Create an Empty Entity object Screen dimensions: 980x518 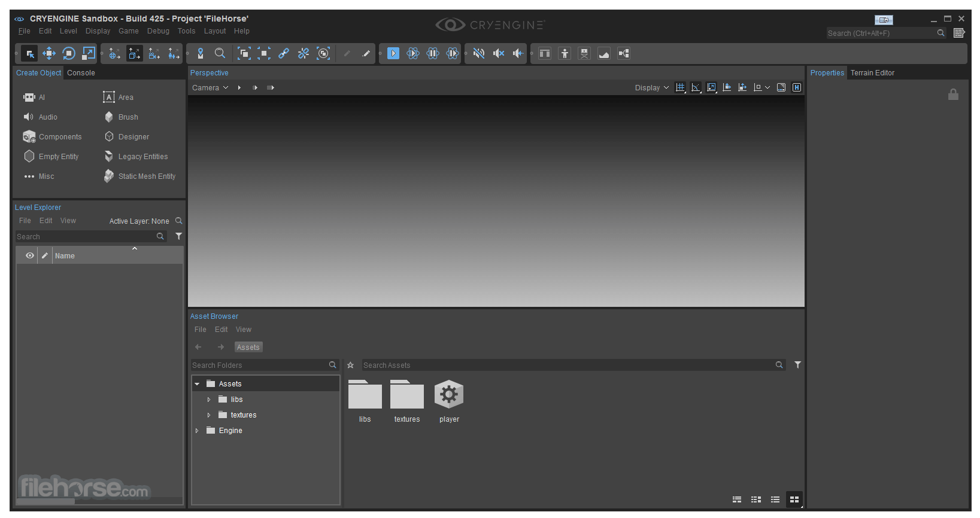coord(52,157)
